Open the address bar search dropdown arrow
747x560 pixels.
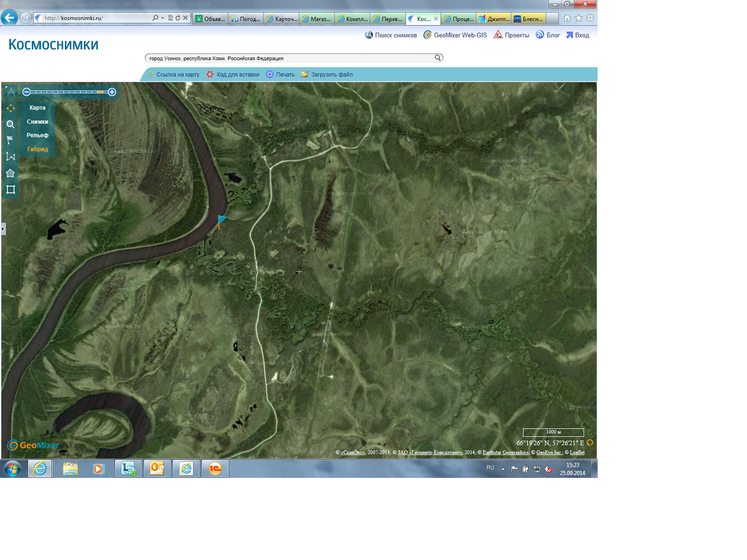pyautogui.click(x=162, y=18)
